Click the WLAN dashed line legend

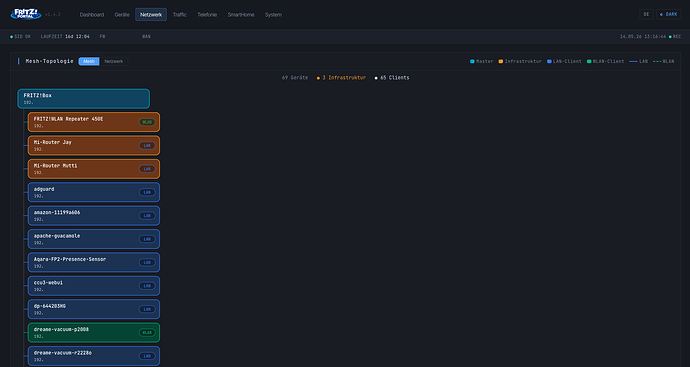(x=663, y=61)
